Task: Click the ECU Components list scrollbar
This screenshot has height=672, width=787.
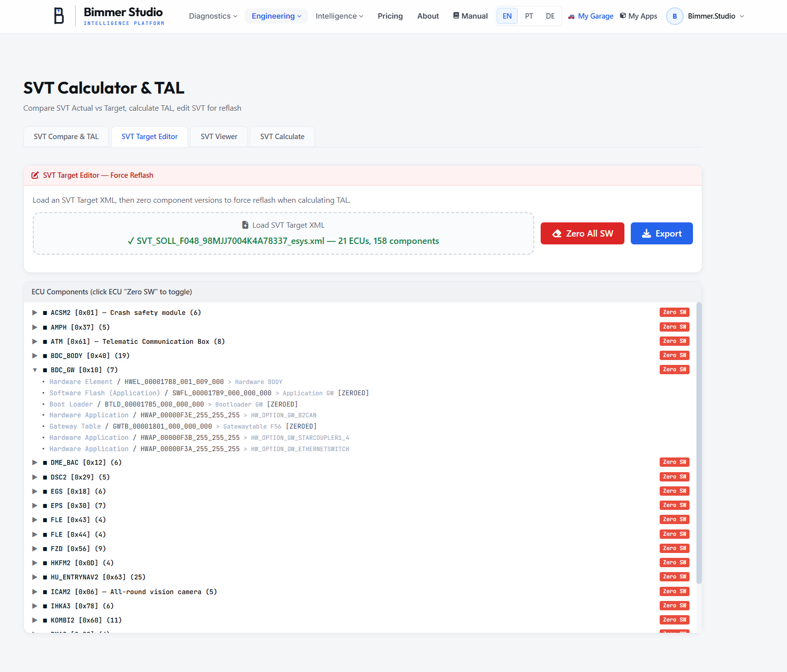Action: coord(699,443)
